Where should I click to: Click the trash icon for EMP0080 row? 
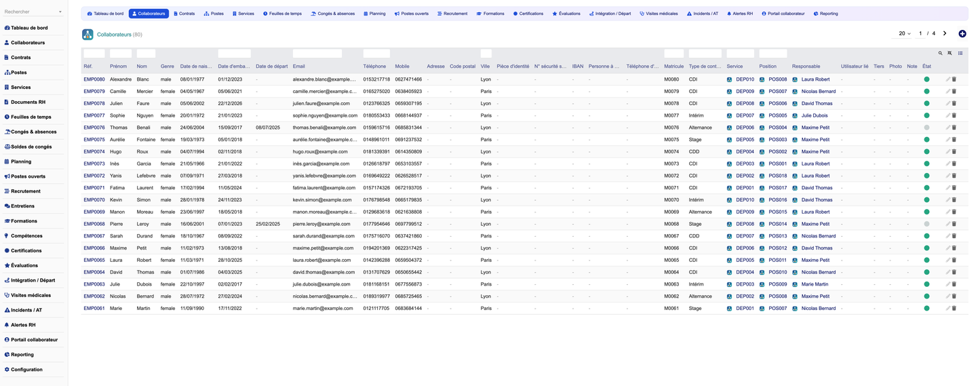(954, 79)
